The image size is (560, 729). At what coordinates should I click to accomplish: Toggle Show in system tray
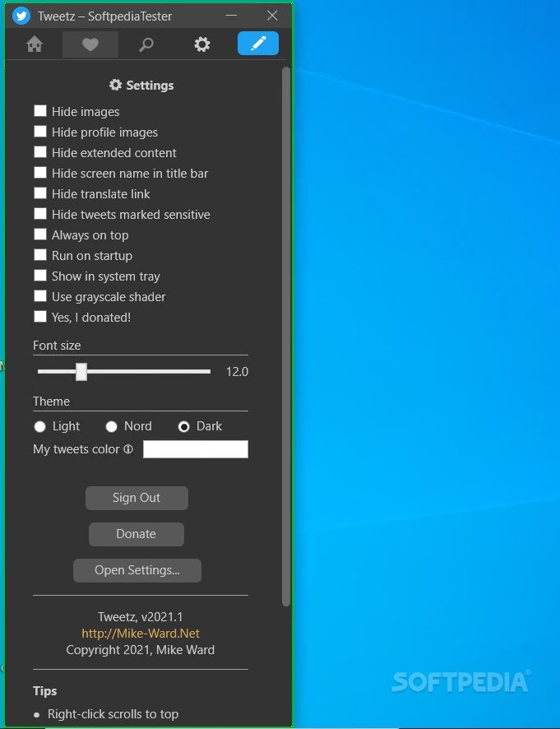tap(40, 276)
